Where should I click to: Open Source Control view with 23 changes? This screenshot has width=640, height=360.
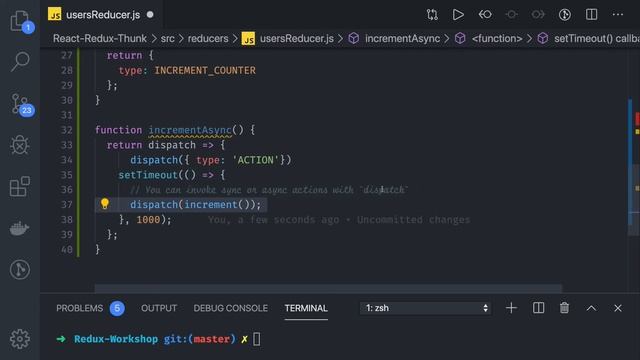(x=20, y=104)
